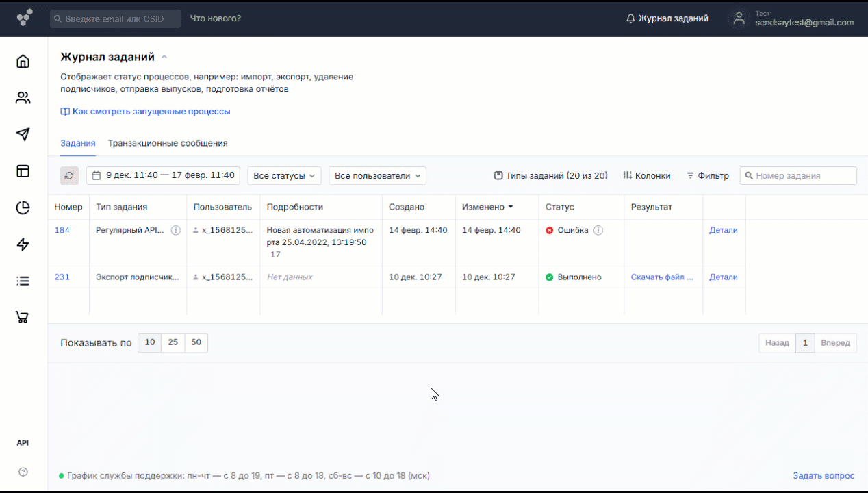Open the pie chart analytics icon

pyautogui.click(x=23, y=207)
